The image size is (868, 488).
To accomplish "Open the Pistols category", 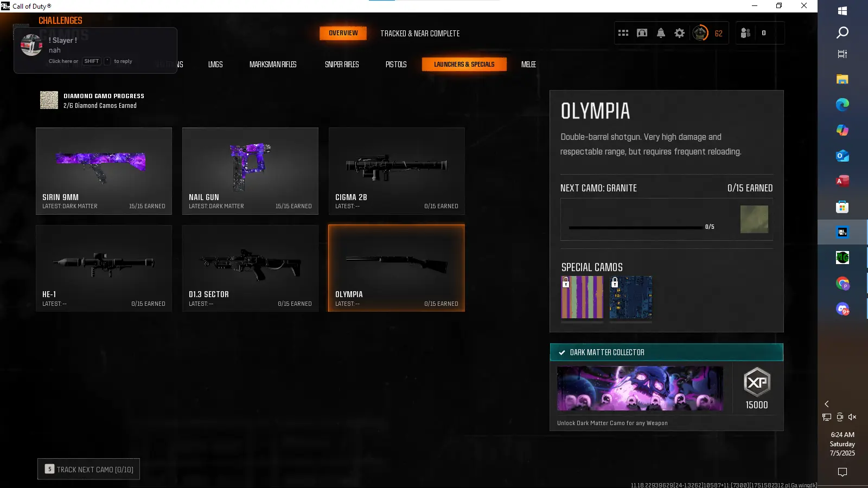I will coord(396,65).
